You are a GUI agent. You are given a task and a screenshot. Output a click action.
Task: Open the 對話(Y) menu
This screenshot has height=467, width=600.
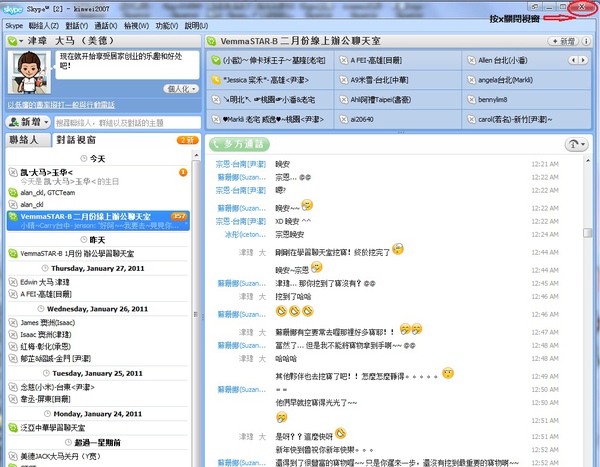(x=77, y=26)
